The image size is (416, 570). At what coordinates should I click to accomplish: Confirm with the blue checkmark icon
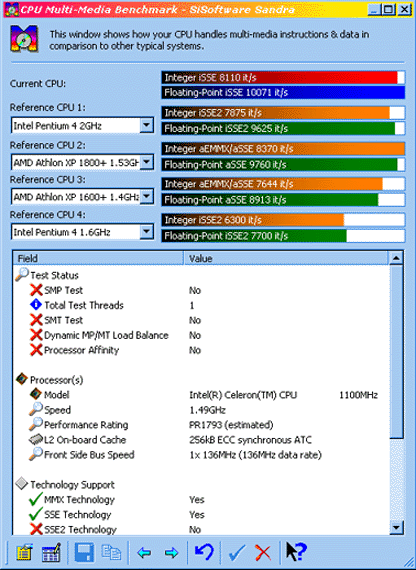click(x=237, y=553)
